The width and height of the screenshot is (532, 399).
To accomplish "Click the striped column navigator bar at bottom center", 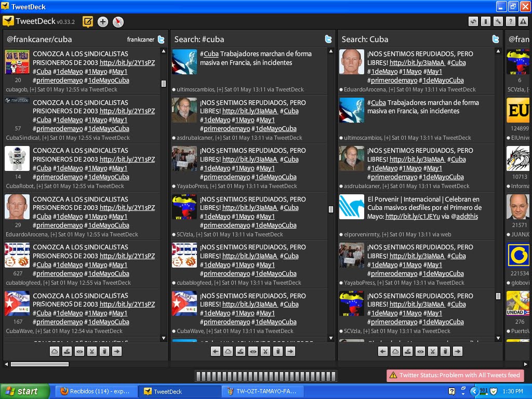I will [x=266, y=376].
